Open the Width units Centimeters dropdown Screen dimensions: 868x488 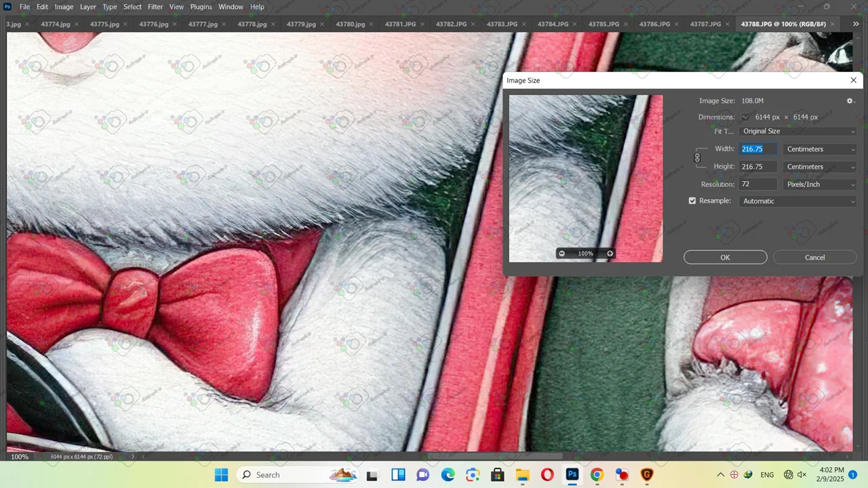click(820, 149)
